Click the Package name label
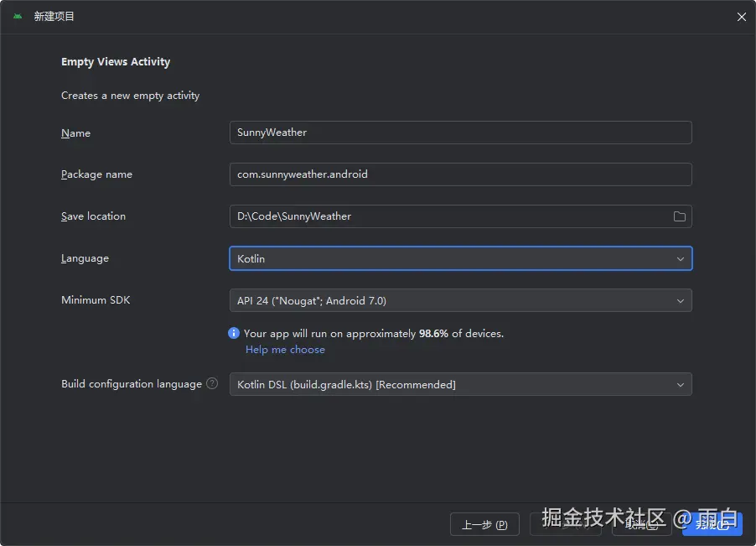Viewport: 756px width, 546px height. [96, 174]
